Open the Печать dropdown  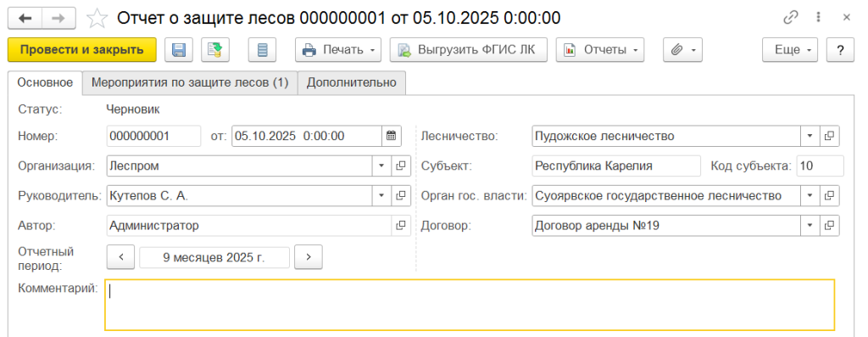point(338,49)
